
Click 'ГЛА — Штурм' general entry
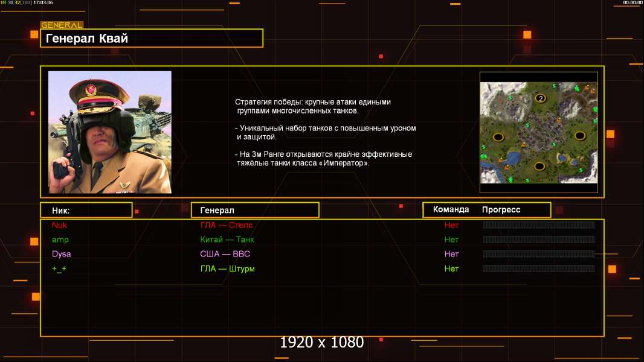coord(228,268)
